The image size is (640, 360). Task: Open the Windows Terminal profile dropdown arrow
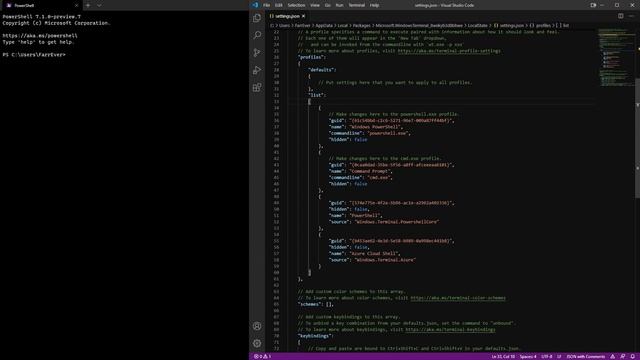[x=99, y=5]
